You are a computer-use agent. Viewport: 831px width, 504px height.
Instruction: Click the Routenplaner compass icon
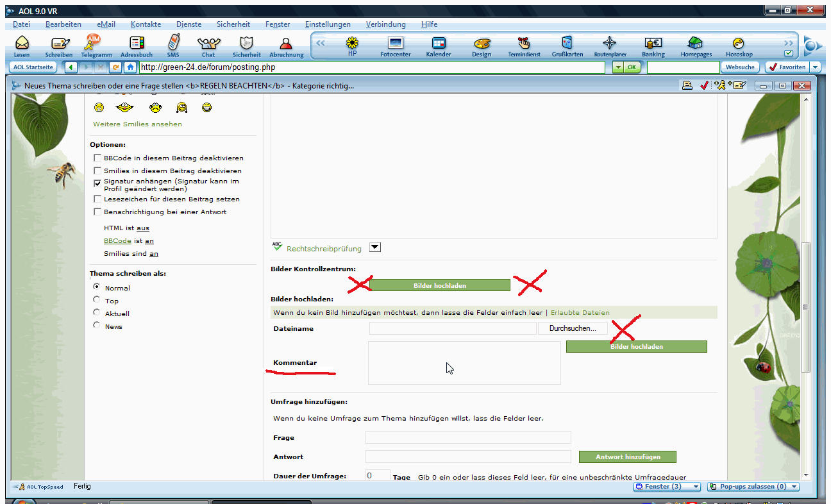pos(609,44)
